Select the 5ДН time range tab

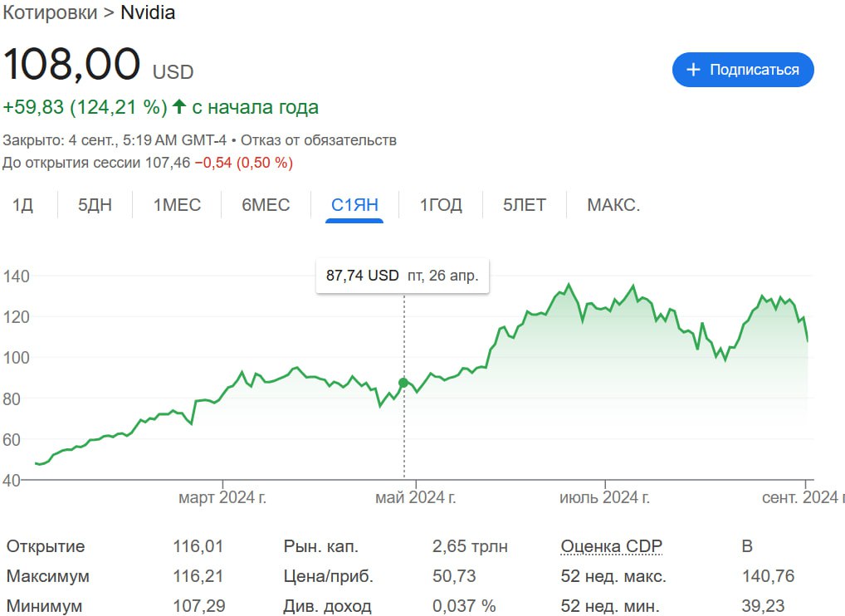[95, 205]
